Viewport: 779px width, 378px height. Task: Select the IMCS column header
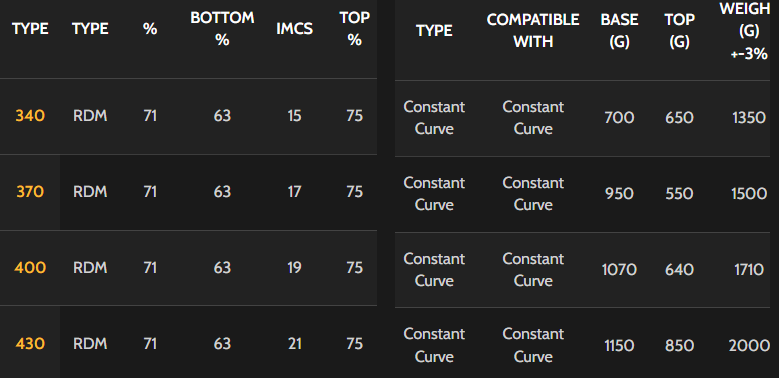point(295,29)
